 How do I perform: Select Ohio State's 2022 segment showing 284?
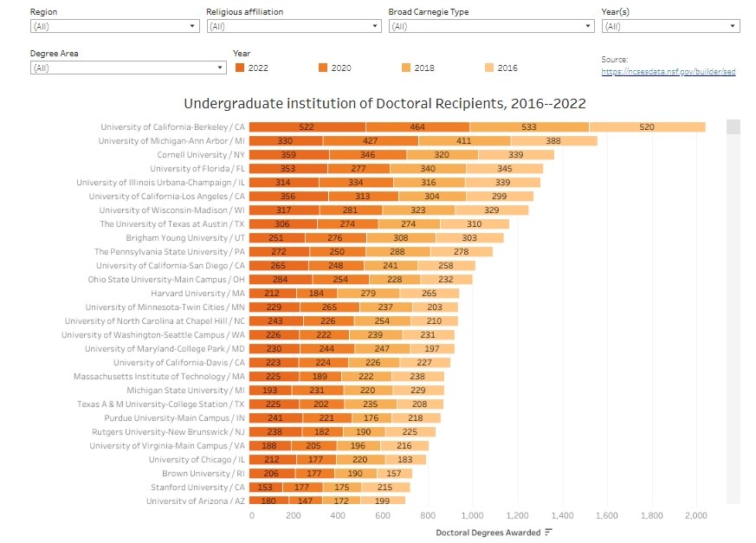281,279
